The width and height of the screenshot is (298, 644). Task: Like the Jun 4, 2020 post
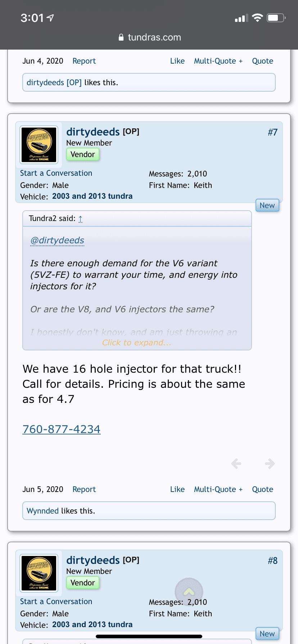pyautogui.click(x=177, y=61)
